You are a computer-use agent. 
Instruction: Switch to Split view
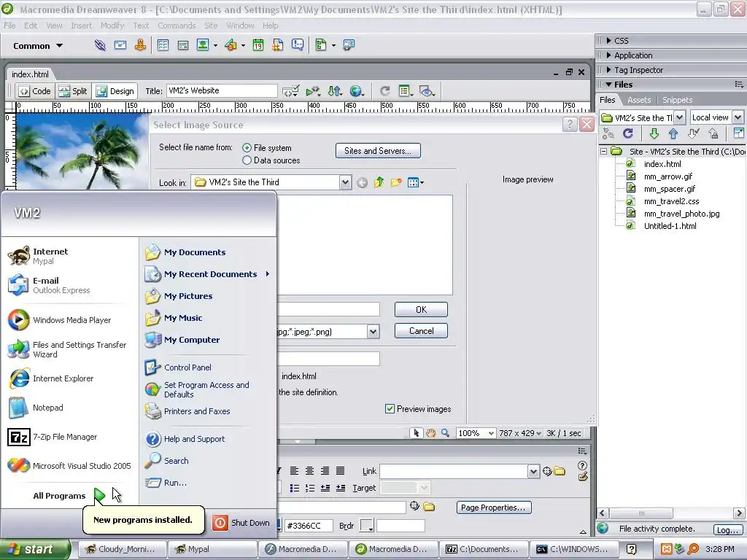(72, 91)
